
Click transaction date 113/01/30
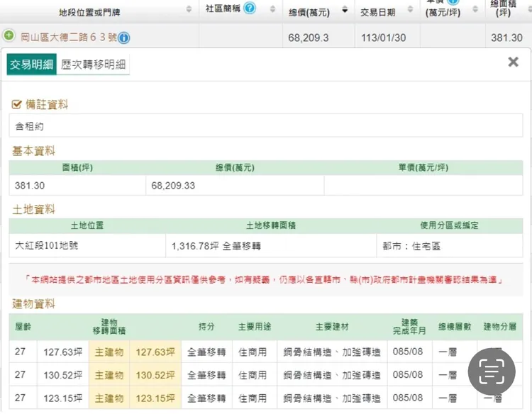click(383, 38)
